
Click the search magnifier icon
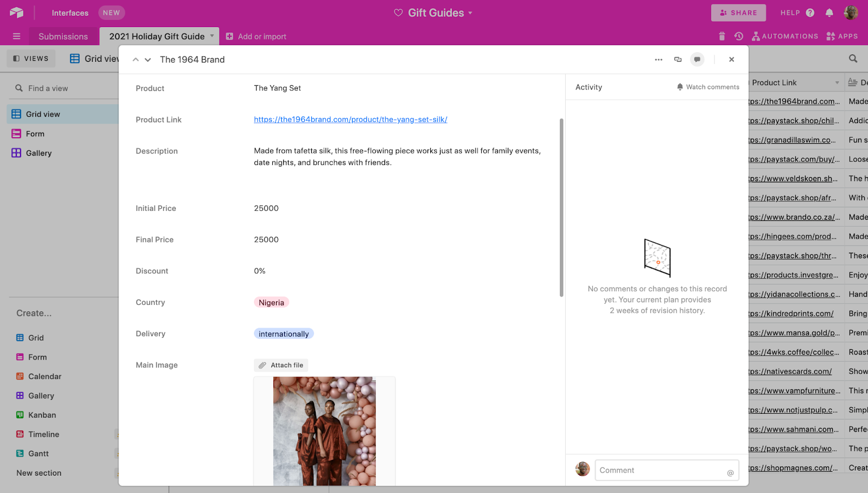tap(853, 59)
